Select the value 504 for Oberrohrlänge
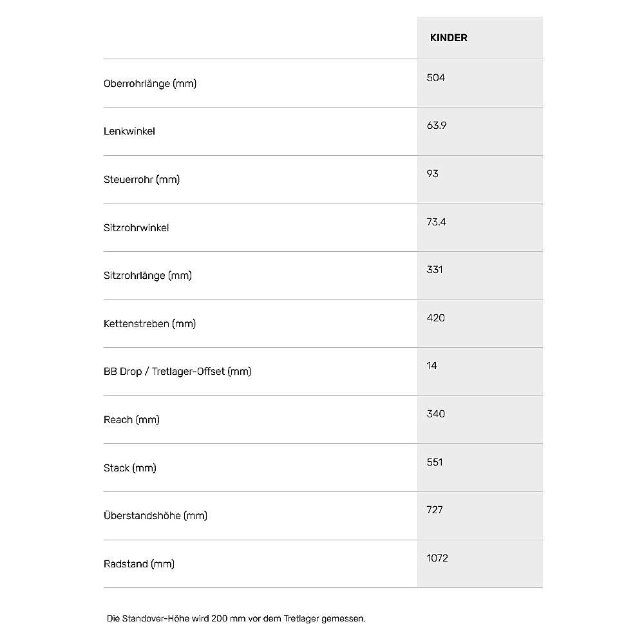 tap(436, 78)
